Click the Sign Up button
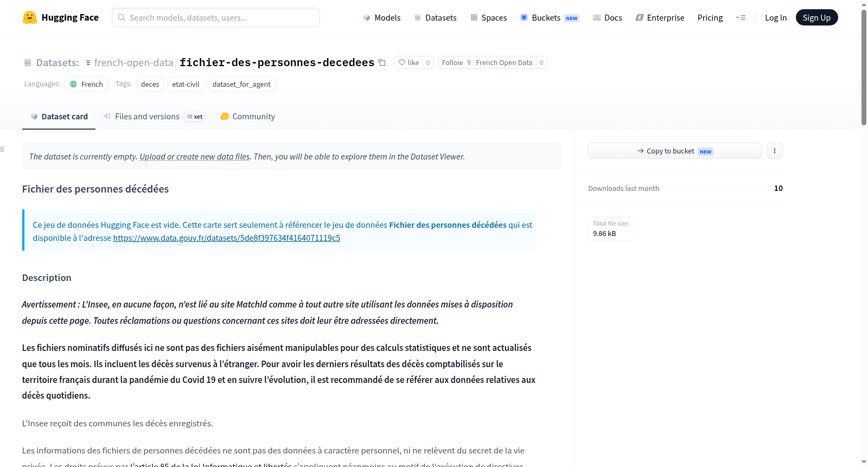Image resolution: width=868 pixels, height=467 pixels. 816,17
